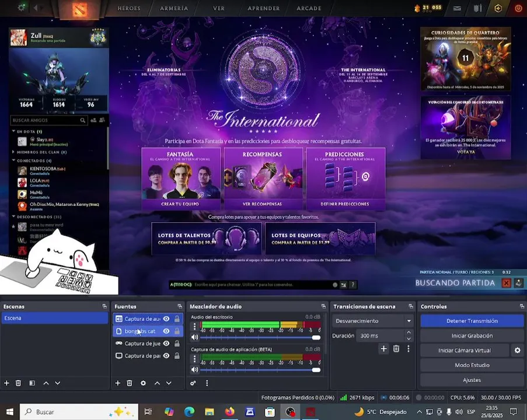The height and width of the screenshot is (420, 527).
Task: Move source down in Fuentes
Action: point(169,383)
